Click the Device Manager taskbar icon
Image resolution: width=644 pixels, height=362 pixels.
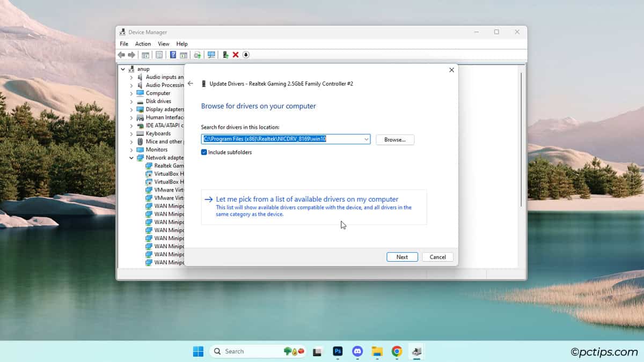coord(416,351)
